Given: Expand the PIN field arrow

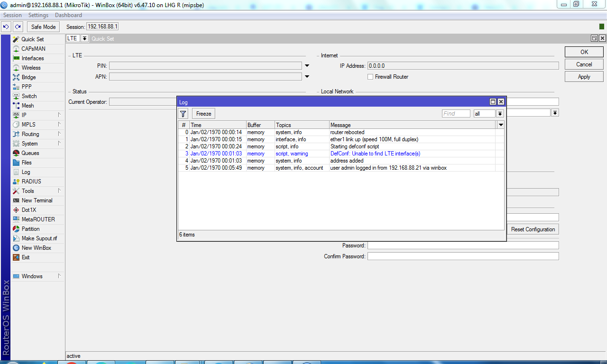Looking at the screenshot, I should click(x=307, y=66).
